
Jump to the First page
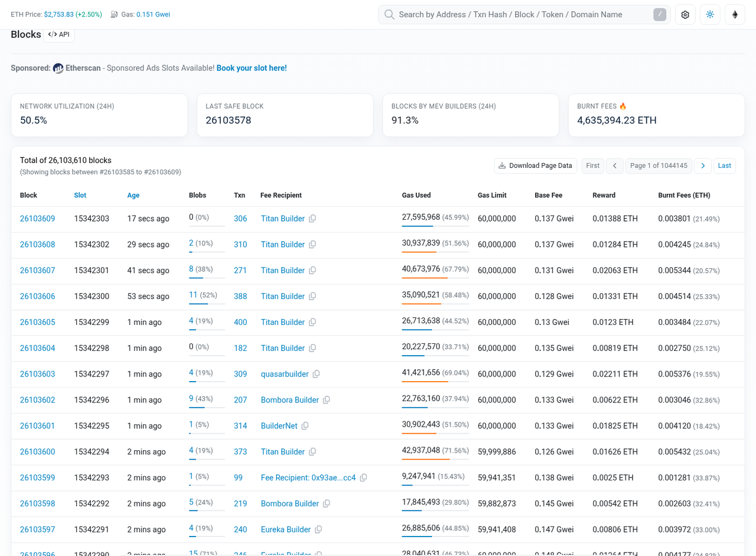pyautogui.click(x=593, y=165)
